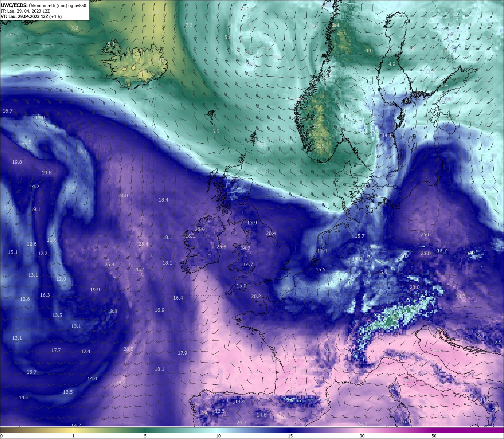The image size is (504, 439).
Task: Click the 20.2 value in the English Channel
Action: tap(256, 296)
